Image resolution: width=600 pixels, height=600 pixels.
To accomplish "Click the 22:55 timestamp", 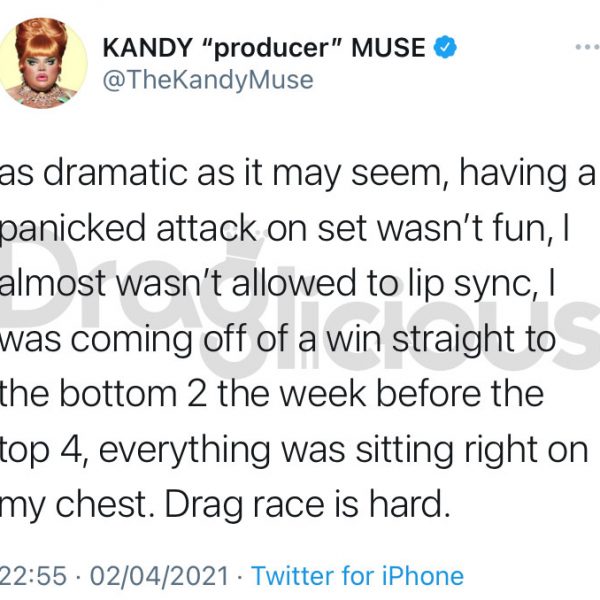I will [x=33, y=576].
